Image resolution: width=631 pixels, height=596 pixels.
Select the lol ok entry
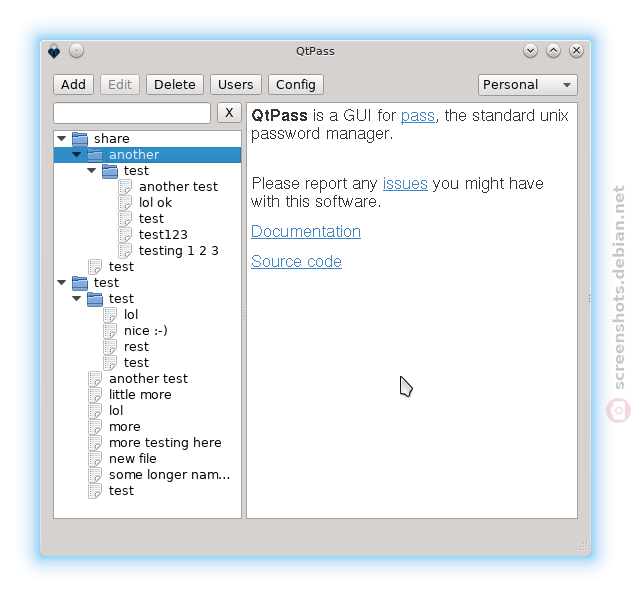[155, 203]
